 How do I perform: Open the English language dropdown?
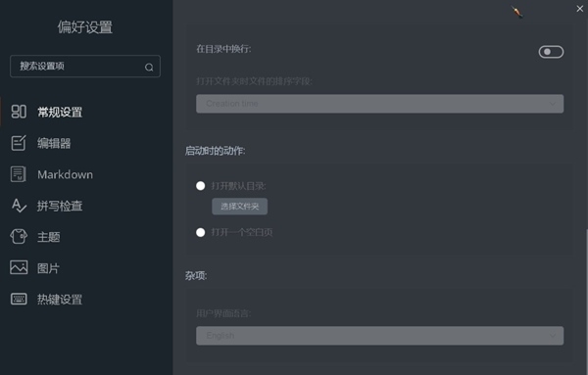click(x=379, y=336)
